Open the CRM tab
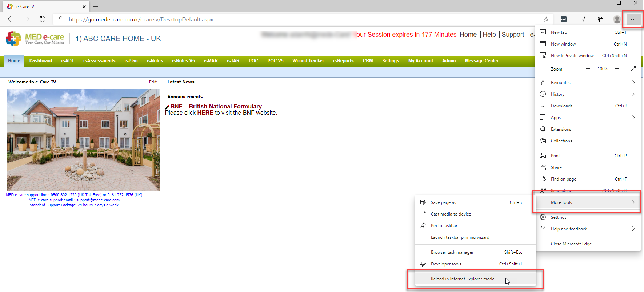Viewport: 644px width, 292px height. coord(368,61)
